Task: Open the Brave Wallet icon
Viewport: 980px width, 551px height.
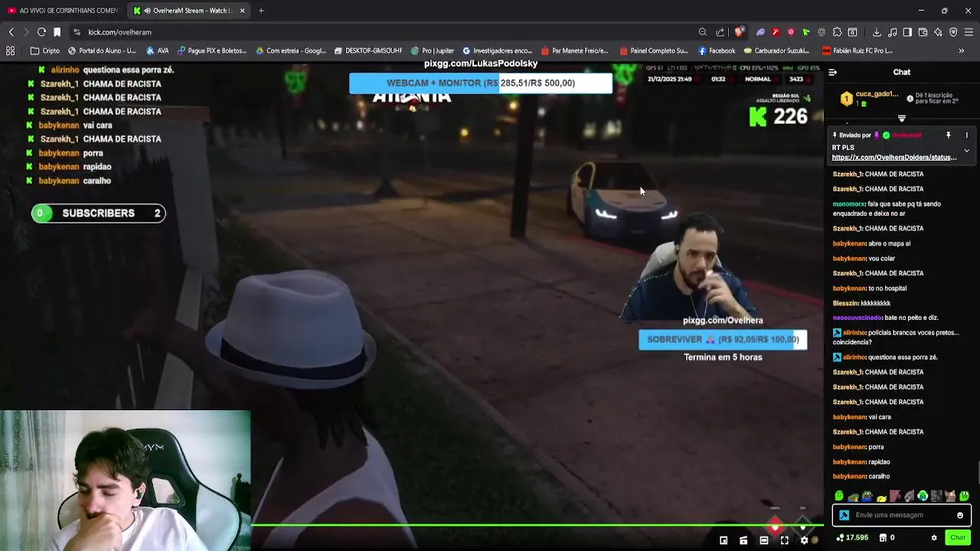Action: point(923,32)
